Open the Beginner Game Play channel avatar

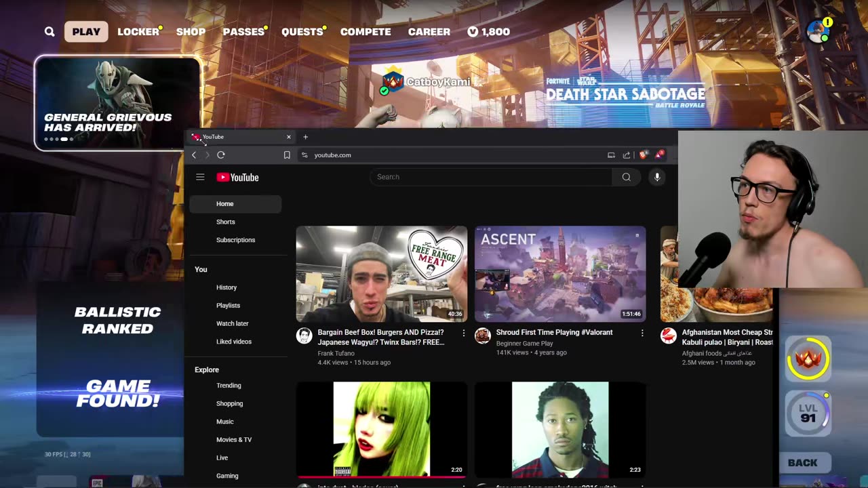tap(483, 335)
